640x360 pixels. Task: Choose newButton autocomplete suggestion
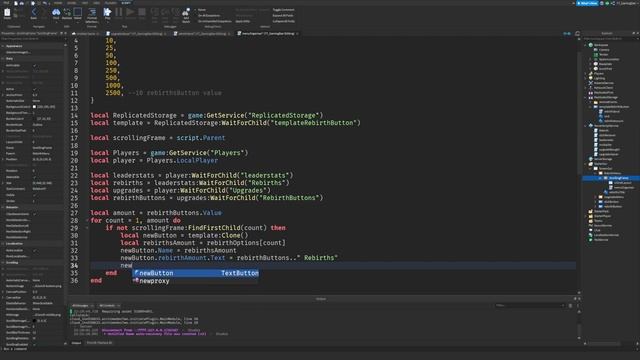[x=196, y=273]
